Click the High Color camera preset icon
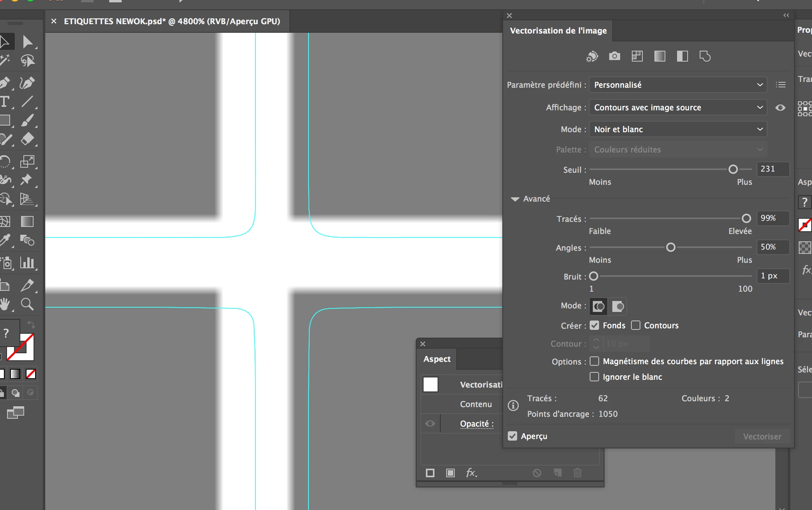The image size is (812, 510). pos(615,56)
